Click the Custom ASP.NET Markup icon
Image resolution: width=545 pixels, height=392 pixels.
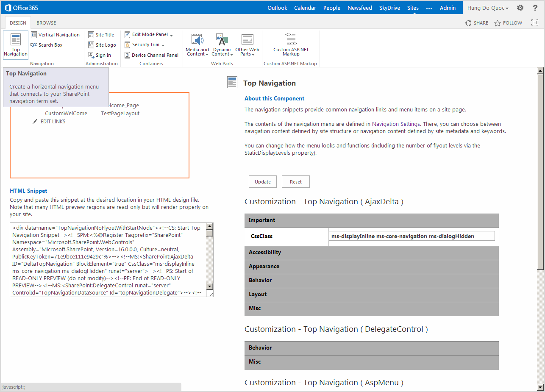coord(291,45)
